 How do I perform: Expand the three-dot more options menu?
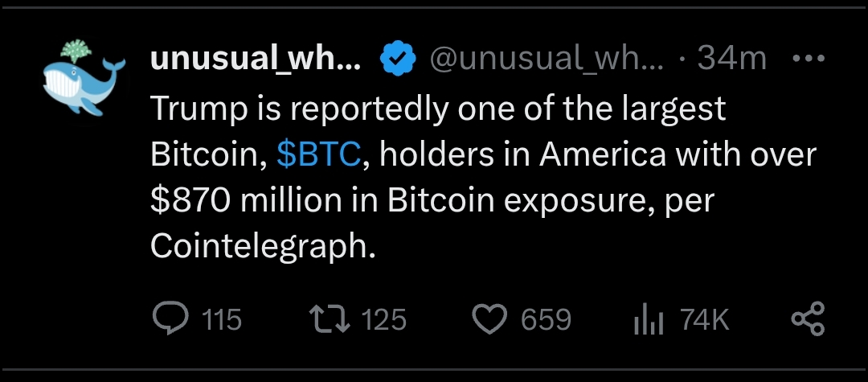(808, 59)
